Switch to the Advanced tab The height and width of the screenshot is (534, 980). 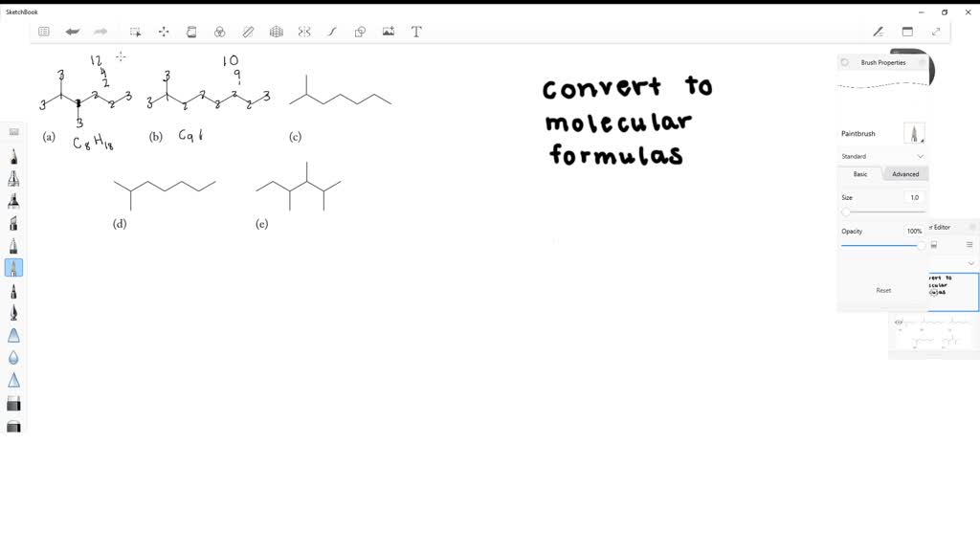(905, 174)
